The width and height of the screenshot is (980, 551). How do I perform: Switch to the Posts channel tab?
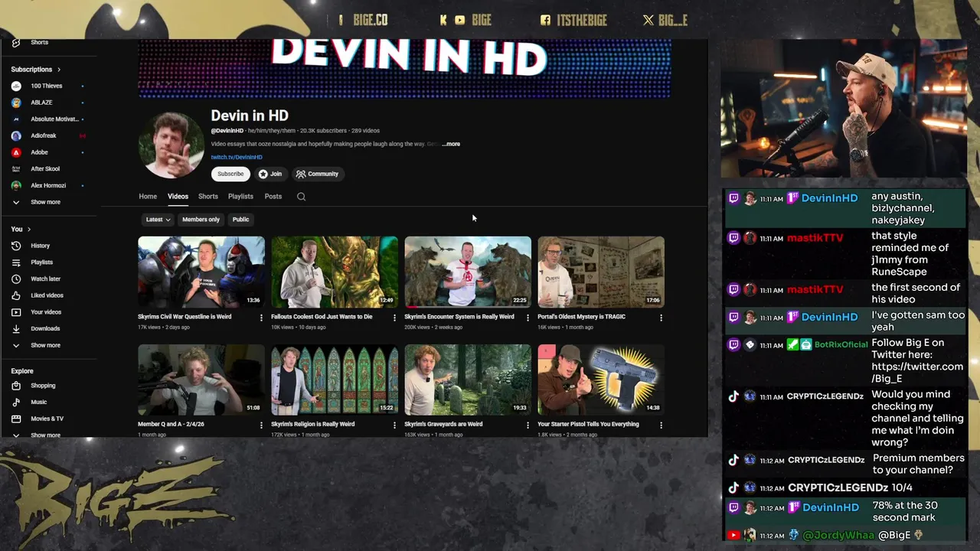click(x=273, y=197)
